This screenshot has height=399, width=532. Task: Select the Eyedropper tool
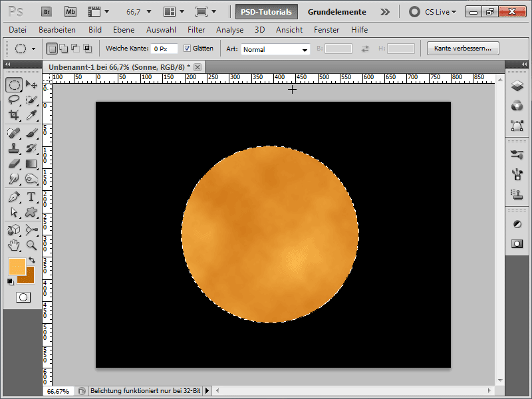coord(31,115)
